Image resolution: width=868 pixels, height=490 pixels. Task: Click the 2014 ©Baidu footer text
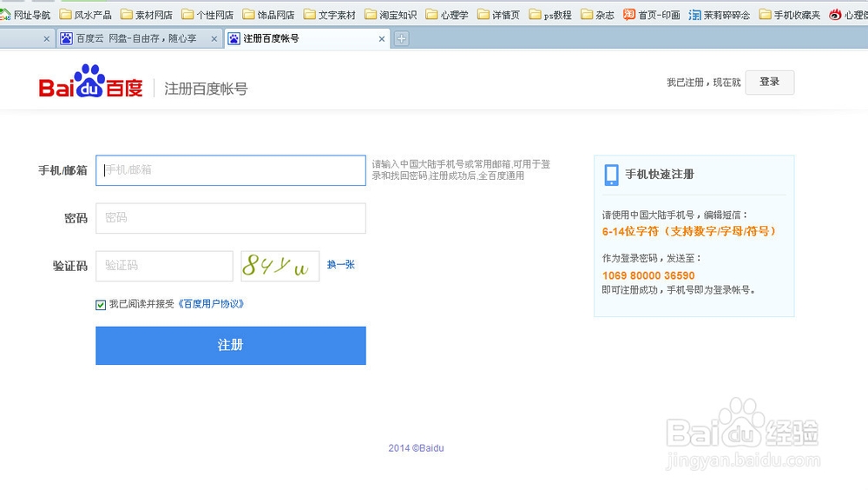pyautogui.click(x=416, y=448)
